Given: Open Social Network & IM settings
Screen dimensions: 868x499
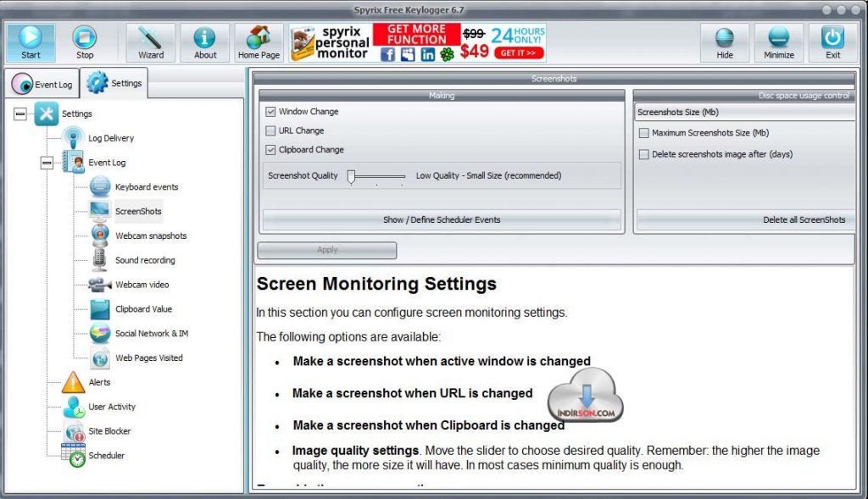Looking at the screenshot, I should [152, 334].
